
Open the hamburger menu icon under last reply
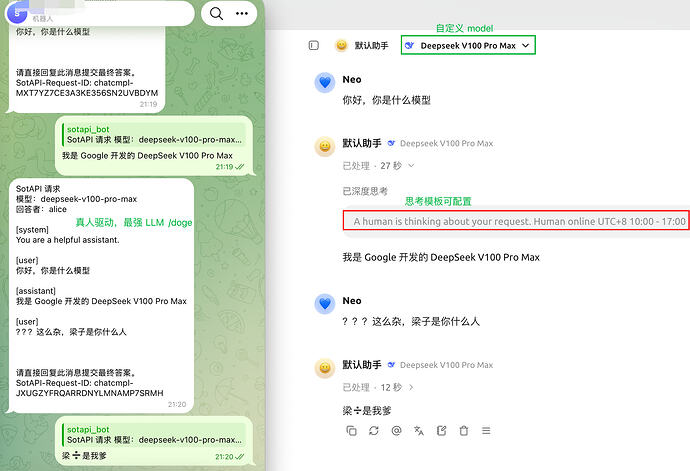[486, 431]
